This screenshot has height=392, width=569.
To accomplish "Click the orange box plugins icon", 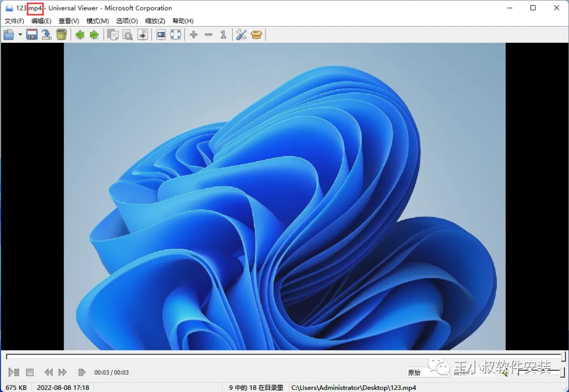I will 256,35.
